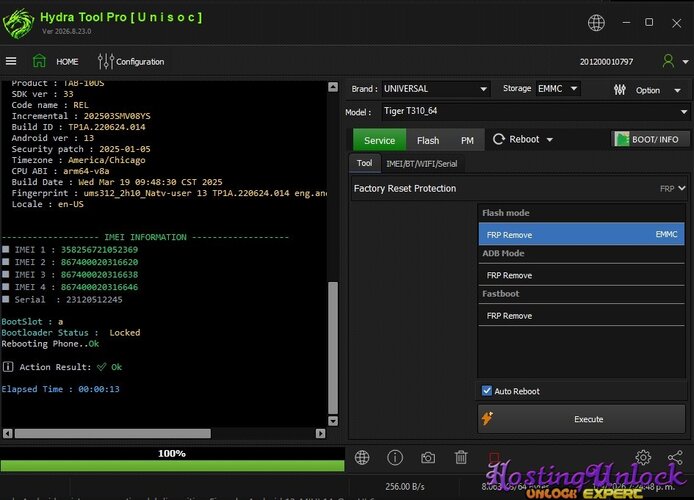Switch to the Service tab
Viewport: 694px width, 500px height.
pyautogui.click(x=379, y=140)
